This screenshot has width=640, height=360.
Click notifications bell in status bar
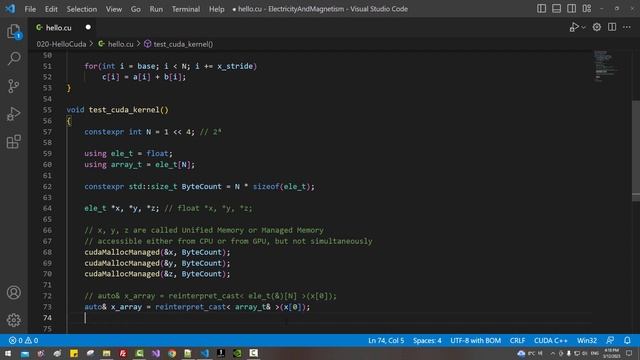click(627, 340)
